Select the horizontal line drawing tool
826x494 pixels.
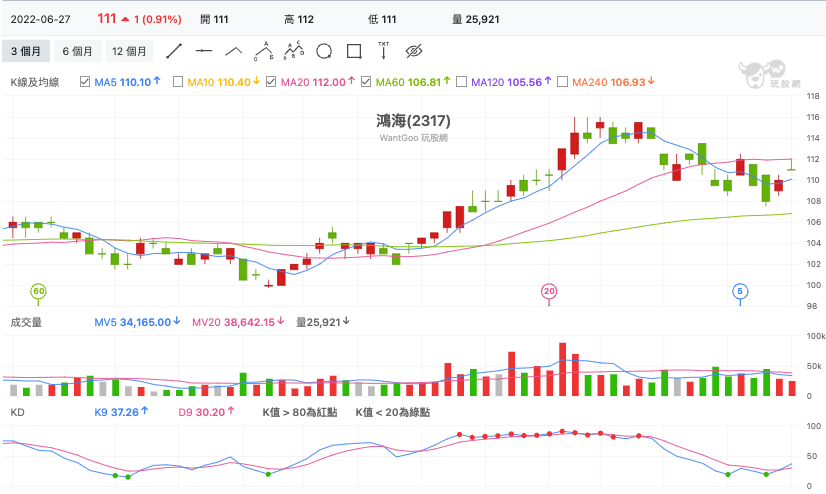(x=204, y=51)
